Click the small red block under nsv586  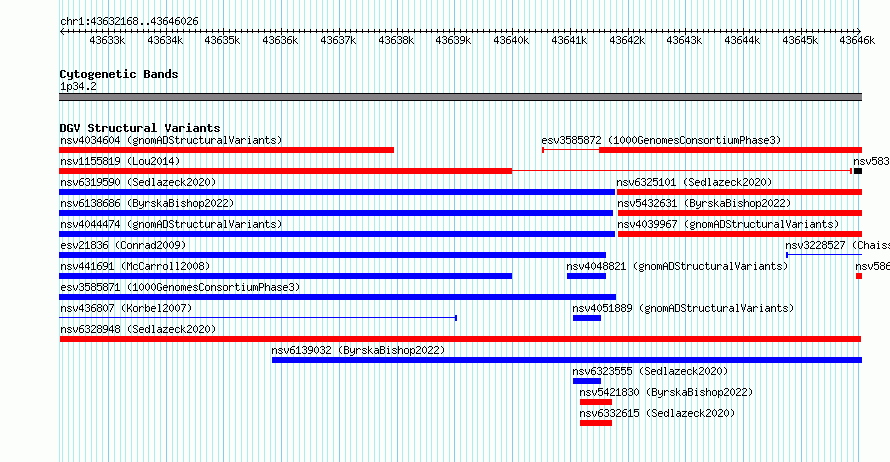tap(859, 276)
